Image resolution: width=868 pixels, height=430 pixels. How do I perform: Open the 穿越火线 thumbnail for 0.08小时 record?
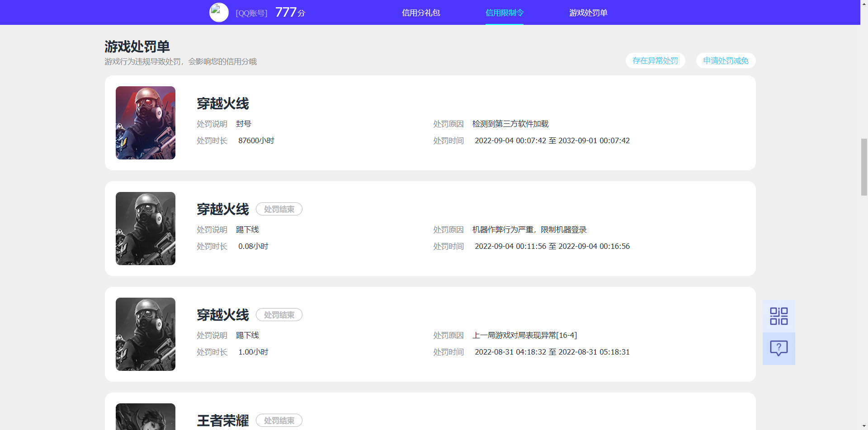point(146,229)
